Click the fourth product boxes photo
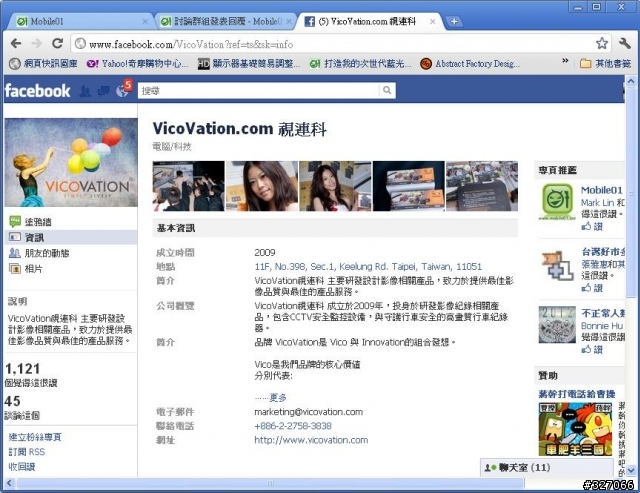Screen dimensions: 640x493 click(409, 186)
